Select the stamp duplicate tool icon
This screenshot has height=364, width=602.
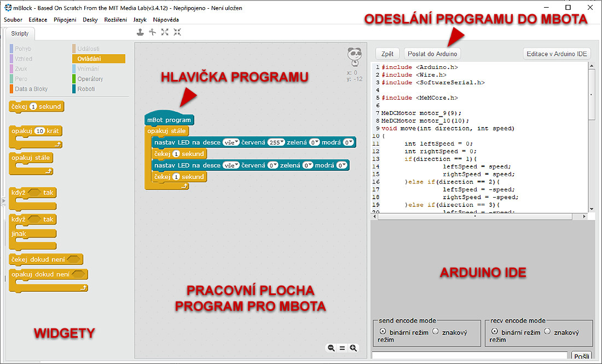(x=140, y=32)
